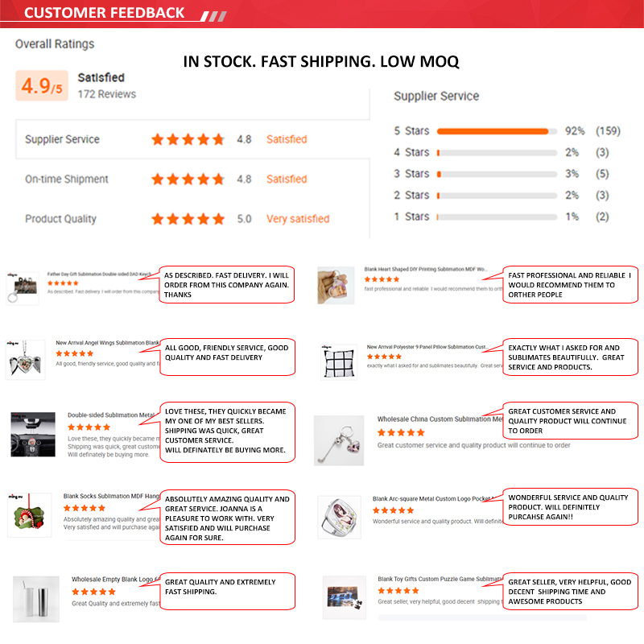Click the On-time Shipment star rating icons
This screenshot has height=644, width=644.
[x=188, y=179]
